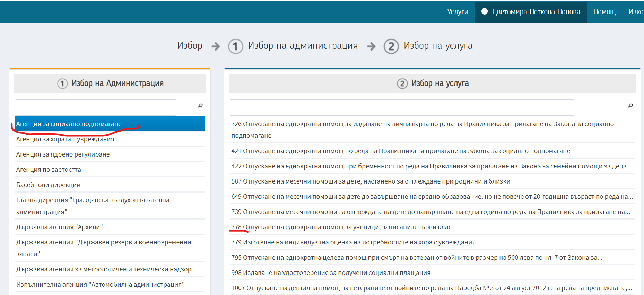The width and height of the screenshot is (644, 295).
Task: Open the Помощ menu item
Action: pyautogui.click(x=604, y=12)
